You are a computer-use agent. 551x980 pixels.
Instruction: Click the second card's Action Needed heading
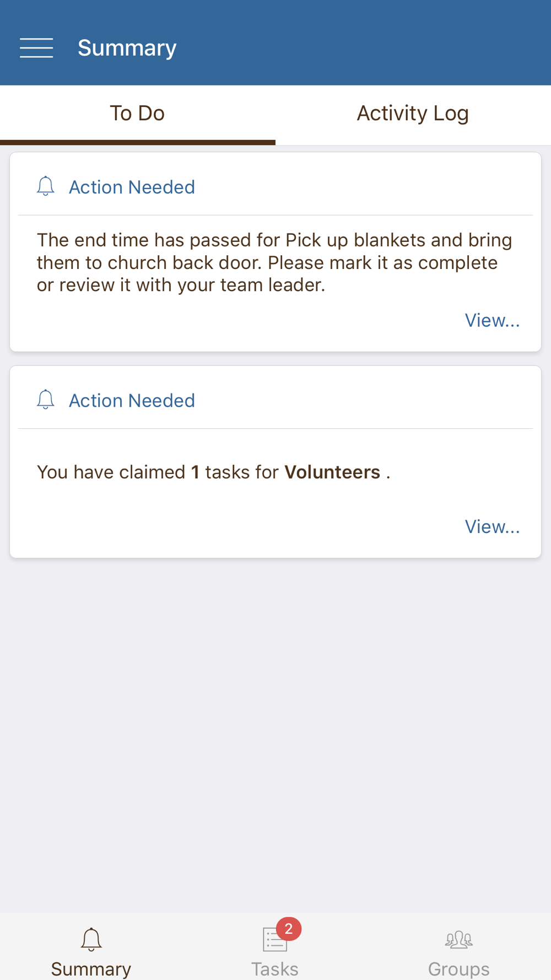pyautogui.click(x=132, y=401)
